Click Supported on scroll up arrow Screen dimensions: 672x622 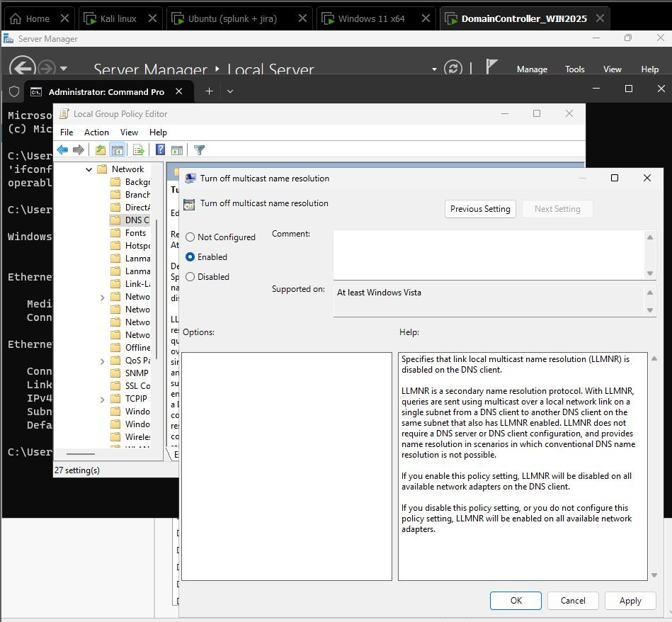pyautogui.click(x=650, y=293)
